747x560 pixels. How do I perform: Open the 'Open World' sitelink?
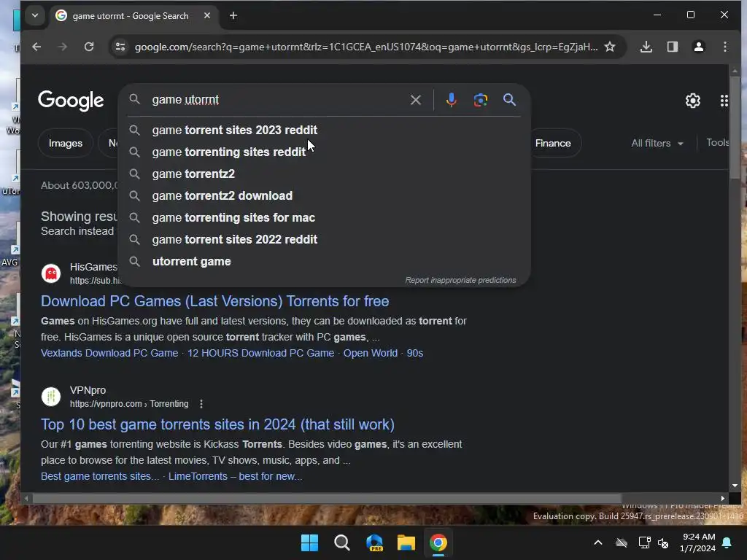(x=370, y=354)
